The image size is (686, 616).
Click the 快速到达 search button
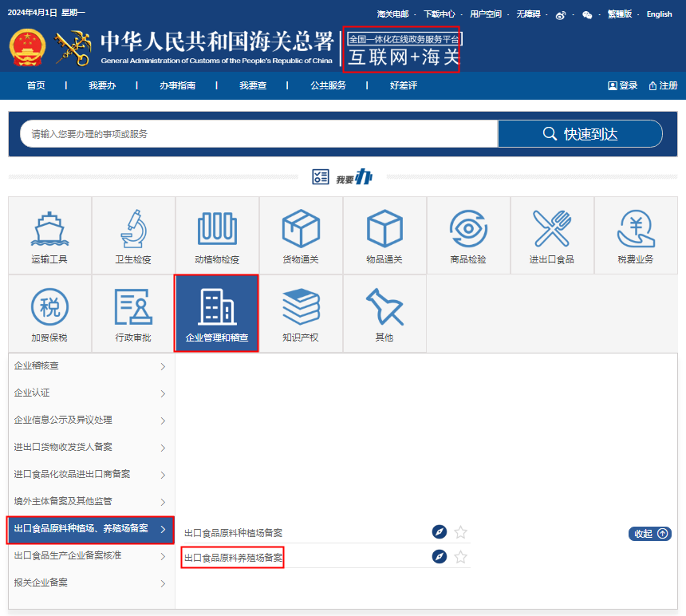tap(580, 134)
